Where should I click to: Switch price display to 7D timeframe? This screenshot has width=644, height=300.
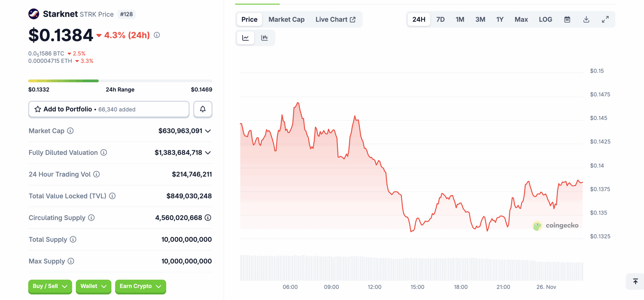pyautogui.click(x=440, y=19)
